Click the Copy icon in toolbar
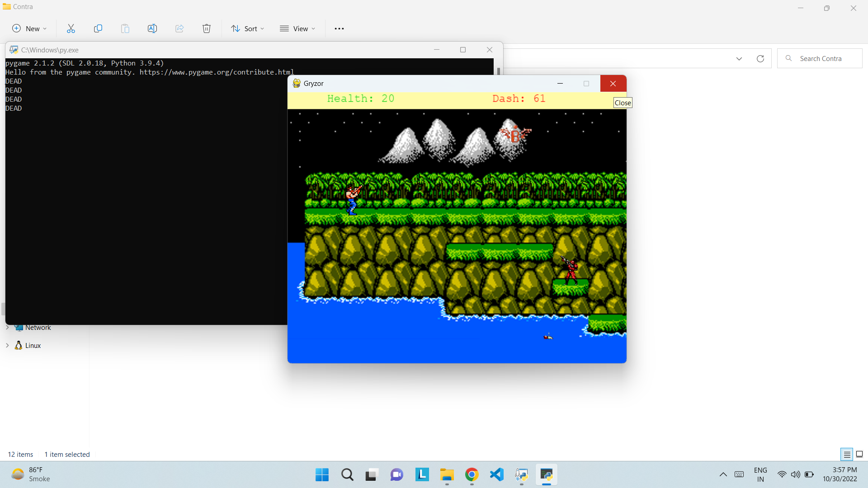Viewport: 868px width, 488px height. coord(98,28)
